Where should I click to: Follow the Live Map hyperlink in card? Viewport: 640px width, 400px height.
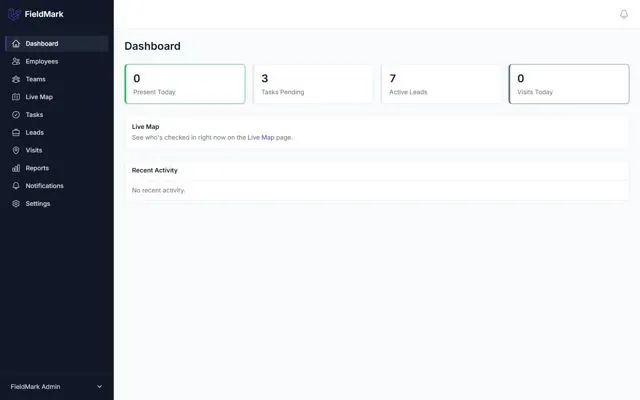point(261,138)
